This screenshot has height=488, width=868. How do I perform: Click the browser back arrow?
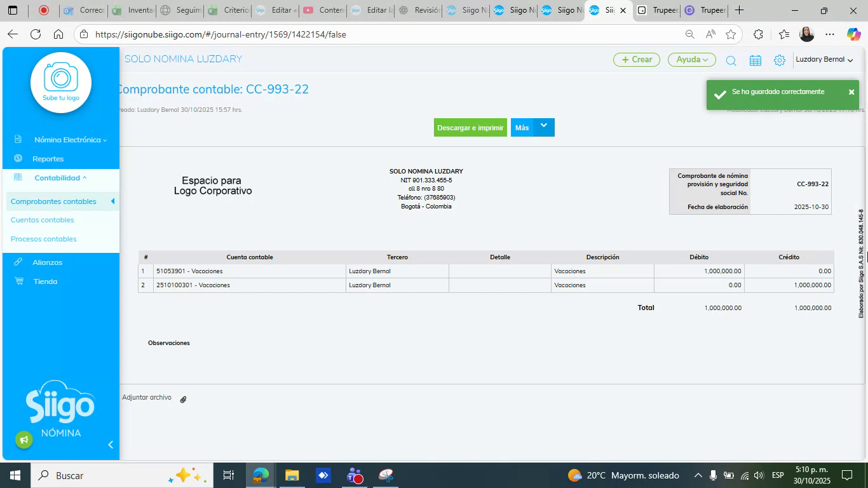(x=13, y=34)
